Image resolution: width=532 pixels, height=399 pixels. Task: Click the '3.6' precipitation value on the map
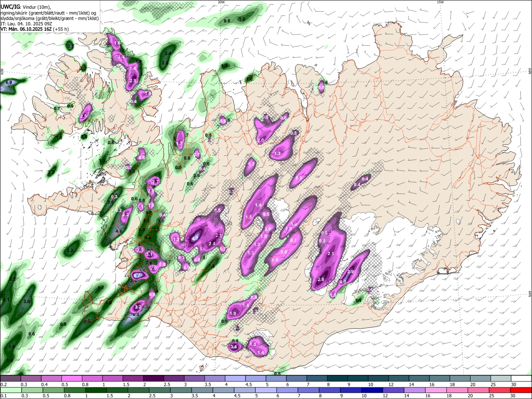111,202
